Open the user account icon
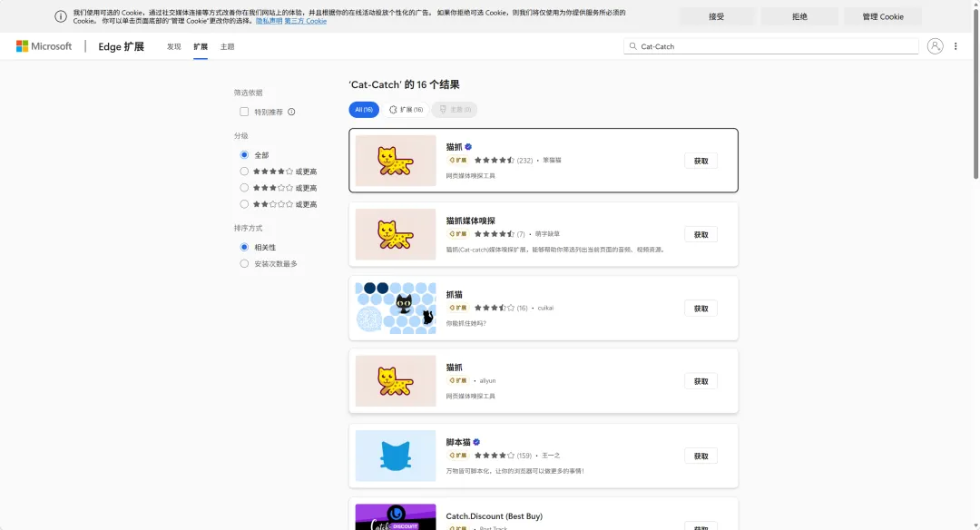 (935, 46)
